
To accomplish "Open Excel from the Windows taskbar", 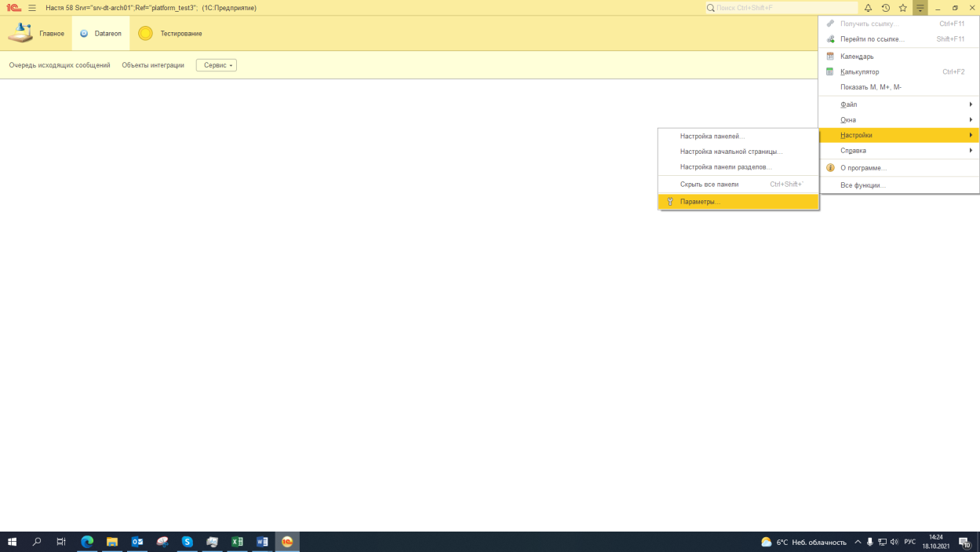I will click(237, 542).
